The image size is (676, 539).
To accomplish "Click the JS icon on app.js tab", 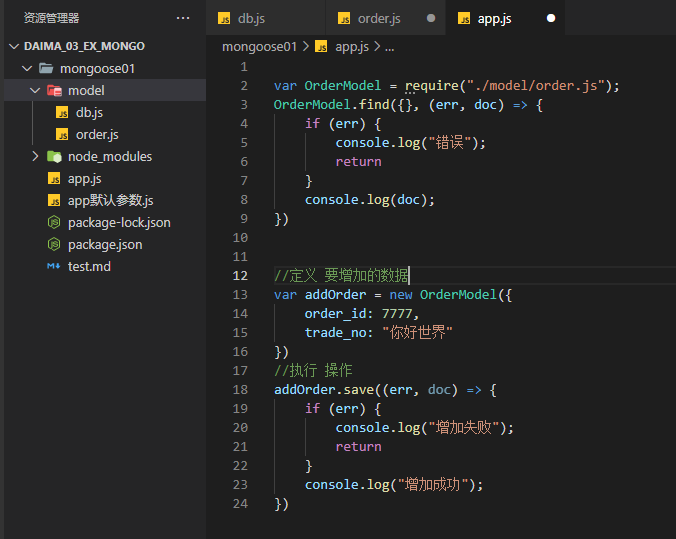I will click(x=464, y=19).
